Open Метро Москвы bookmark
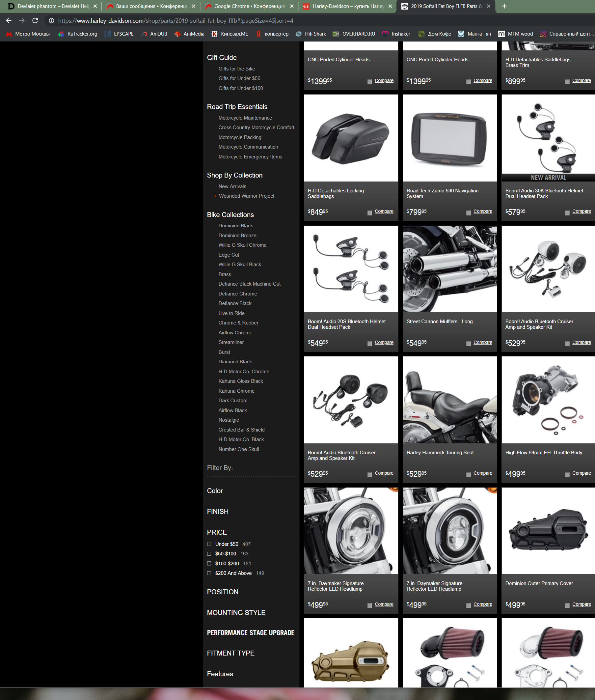This screenshot has width=595, height=700. (x=28, y=34)
